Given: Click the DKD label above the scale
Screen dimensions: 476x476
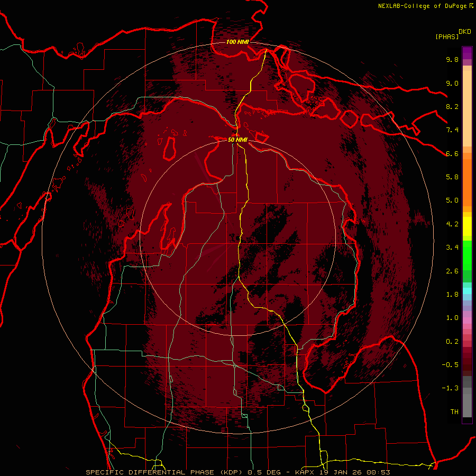Looking at the screenshot, I should tap(464, 32).
